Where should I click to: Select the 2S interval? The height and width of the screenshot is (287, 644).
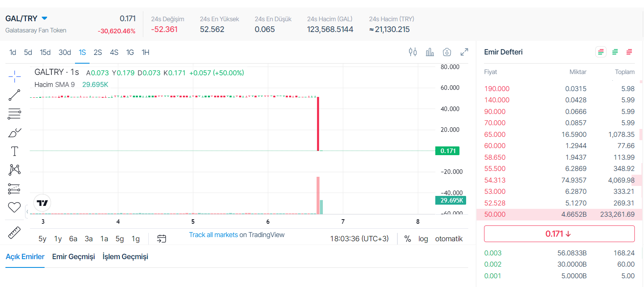[x=98, y=52]
